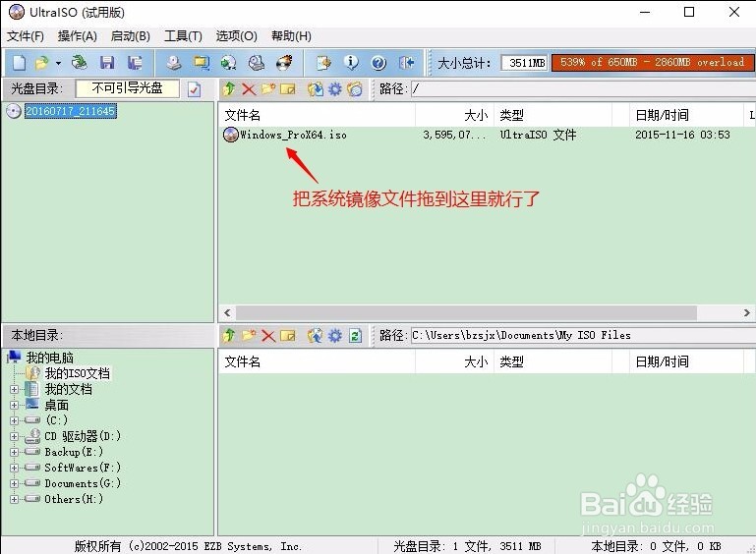Click the image list horizontal scrollbar left arrow
Screen dimensions: 756x554
pyautogui.click(x=227, y=312)
